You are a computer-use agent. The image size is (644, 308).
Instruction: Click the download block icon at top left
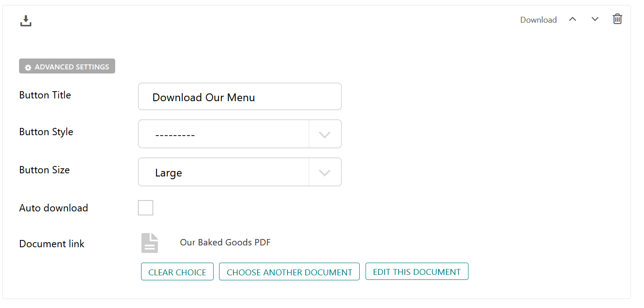pyautogui.click(x=26, y=21)
